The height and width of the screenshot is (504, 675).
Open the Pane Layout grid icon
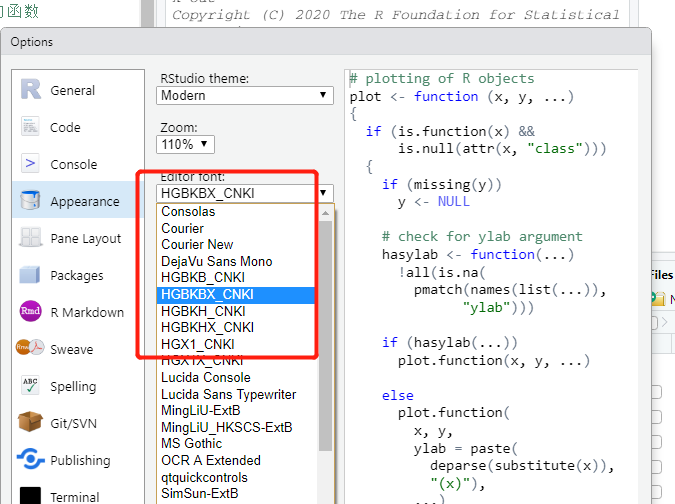(x=31, y=238)
